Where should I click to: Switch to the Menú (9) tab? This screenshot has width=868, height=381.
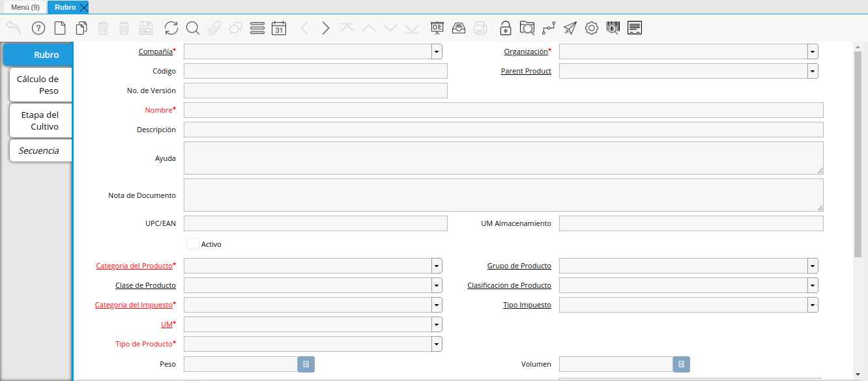pyautogui.click(x=25, y=7)
